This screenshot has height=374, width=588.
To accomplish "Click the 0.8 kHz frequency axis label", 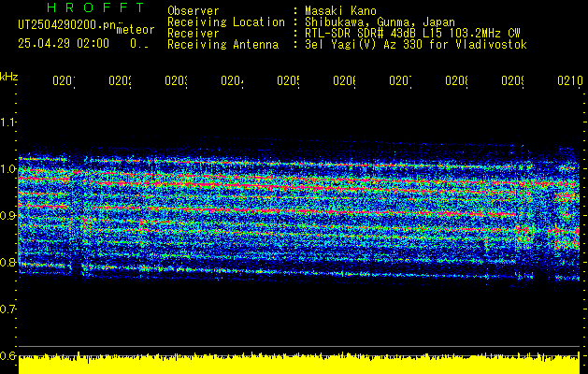I will (x=8, y=262).
